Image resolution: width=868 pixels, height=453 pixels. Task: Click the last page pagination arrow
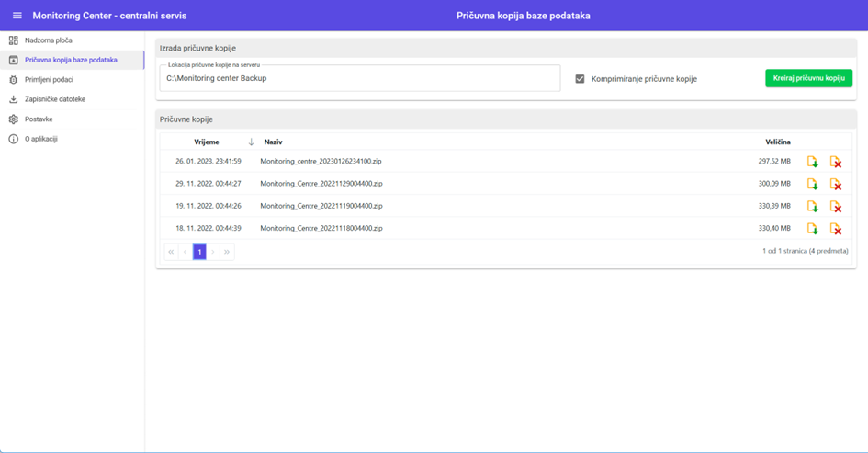click(x=227, y=252)
